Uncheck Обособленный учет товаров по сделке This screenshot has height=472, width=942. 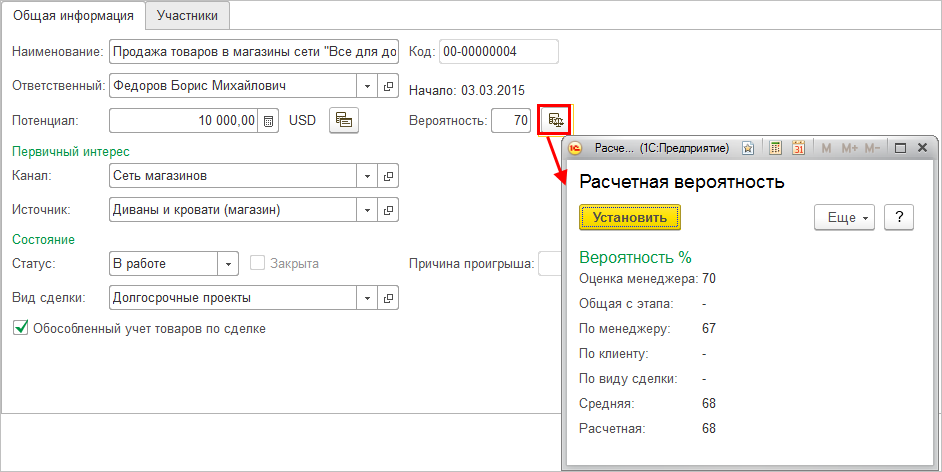click(x=20, y=328)
